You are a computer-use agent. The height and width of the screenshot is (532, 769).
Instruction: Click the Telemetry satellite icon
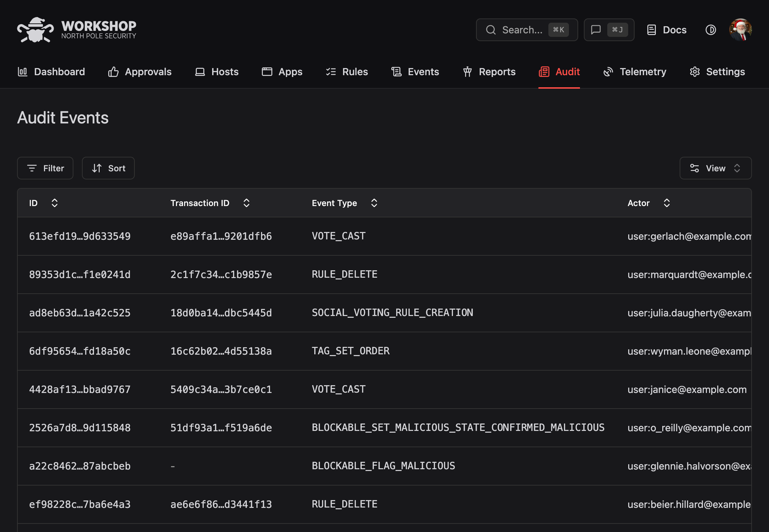point(608,72)
